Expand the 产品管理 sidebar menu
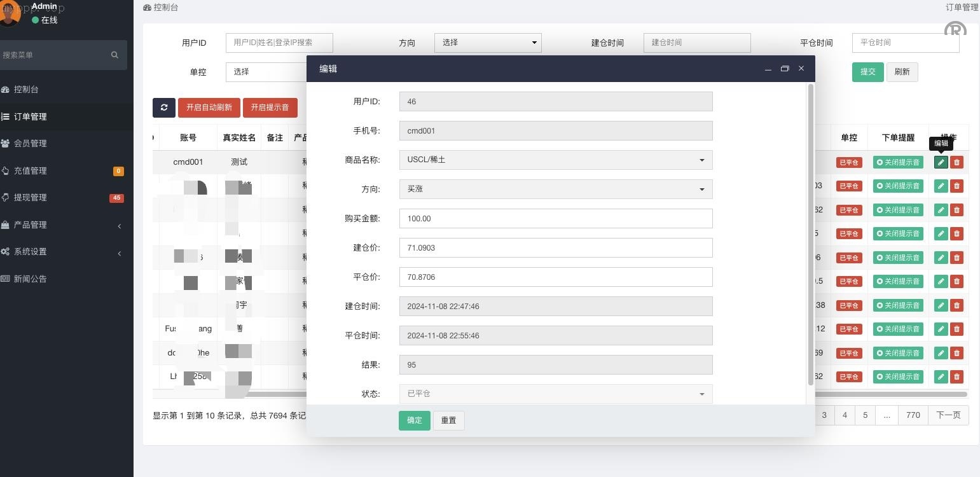This screenshot has width=980, height=477. 64,225
